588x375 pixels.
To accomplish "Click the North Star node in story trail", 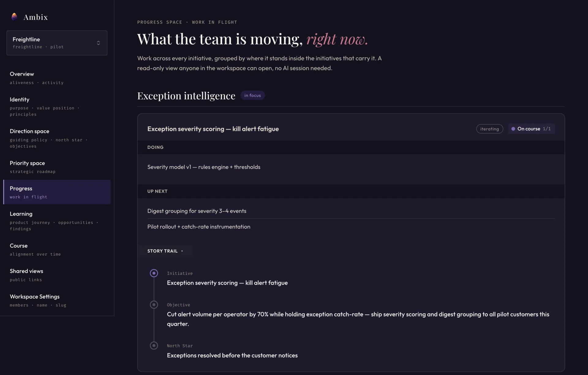I will click(x=154, y=346).
